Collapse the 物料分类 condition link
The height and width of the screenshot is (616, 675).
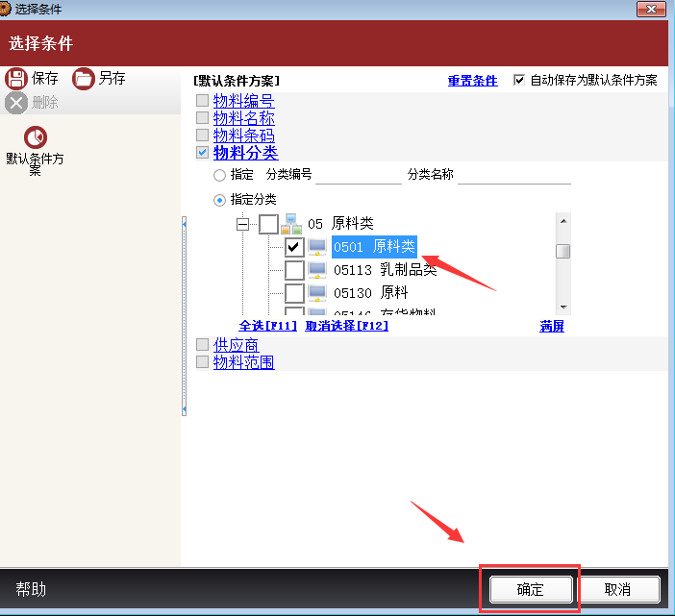pos(245,153)
